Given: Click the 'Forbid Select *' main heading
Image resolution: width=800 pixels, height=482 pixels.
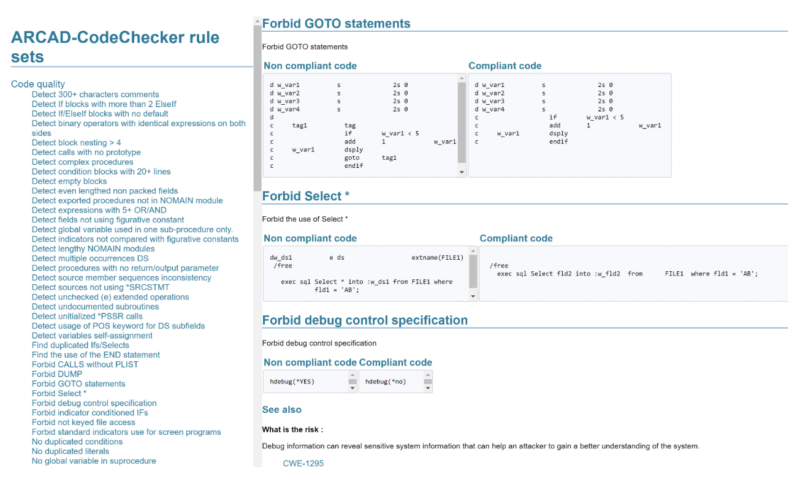Looking at the screenshot, I should pyautogui.click(x=306, y=196).
